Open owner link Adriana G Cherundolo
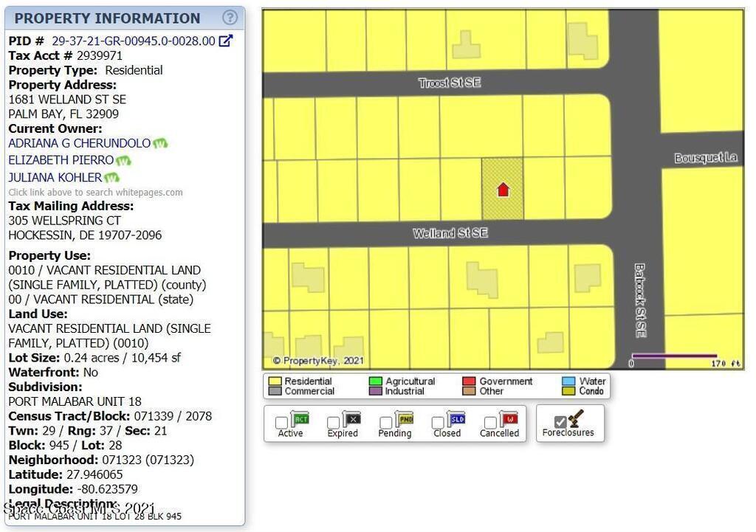 (x=79, y=143)
